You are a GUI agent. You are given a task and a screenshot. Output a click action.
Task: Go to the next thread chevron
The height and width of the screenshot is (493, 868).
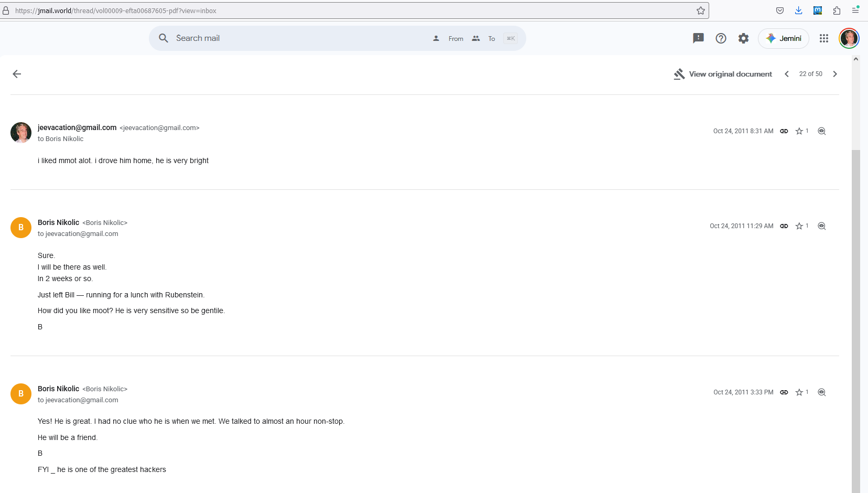pos(835,74)
